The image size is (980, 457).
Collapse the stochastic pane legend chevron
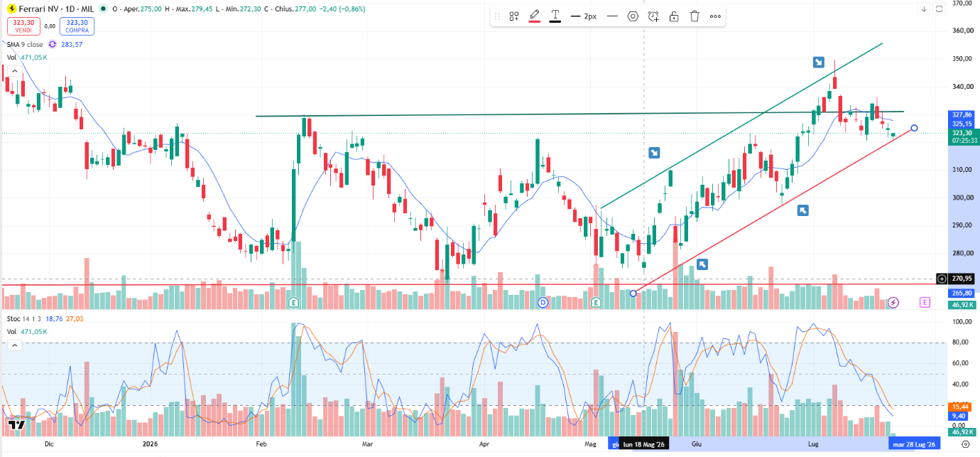pos(14,345)
